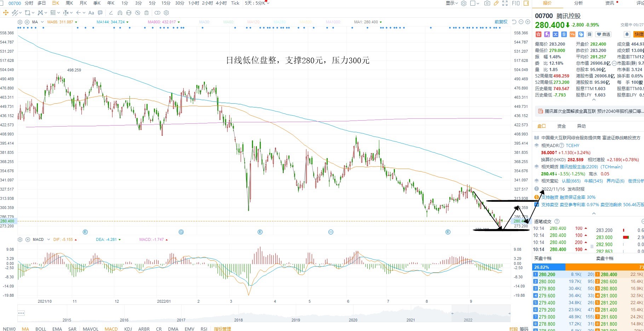This screenshot has height=331, width=644.
Task: Open the TCEHY related ADR link
Action: (x=573, y=146)
